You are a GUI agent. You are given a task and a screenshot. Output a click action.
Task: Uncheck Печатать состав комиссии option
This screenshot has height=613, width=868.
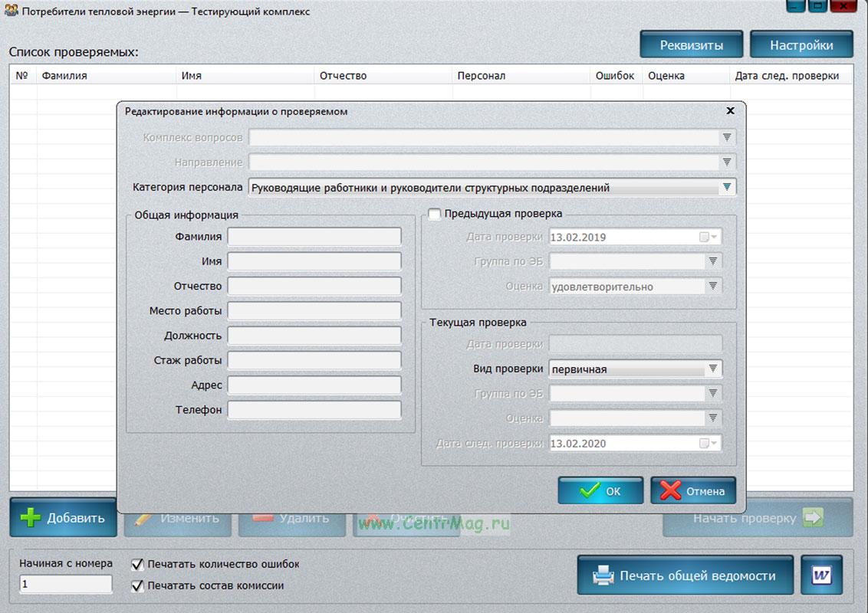tap(137, 586)
